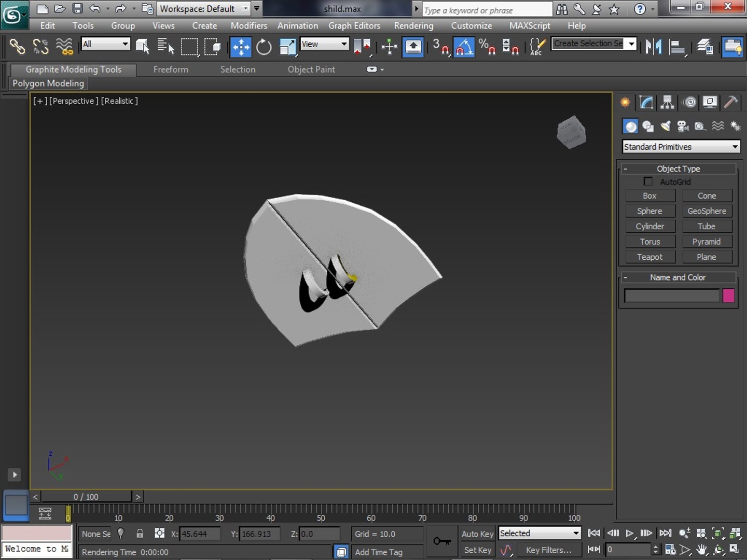
Task: Click the magenta object color swatch
Action: click(x=728, y=296)
